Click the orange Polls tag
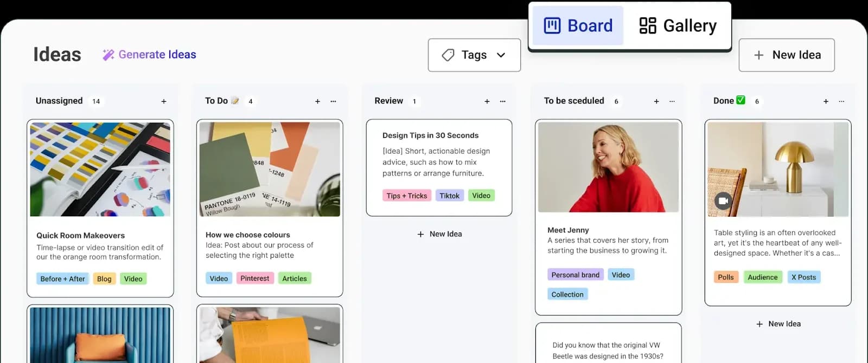 coord(725,277)
